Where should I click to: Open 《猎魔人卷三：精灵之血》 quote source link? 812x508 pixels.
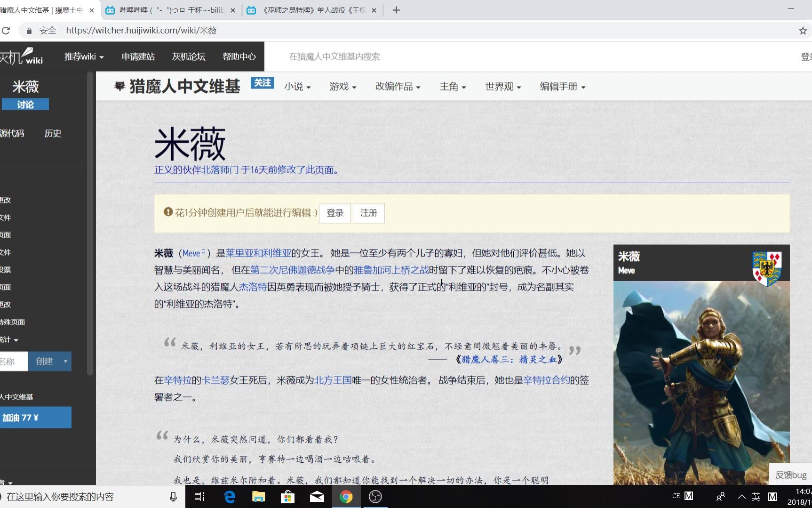point(509,360)
